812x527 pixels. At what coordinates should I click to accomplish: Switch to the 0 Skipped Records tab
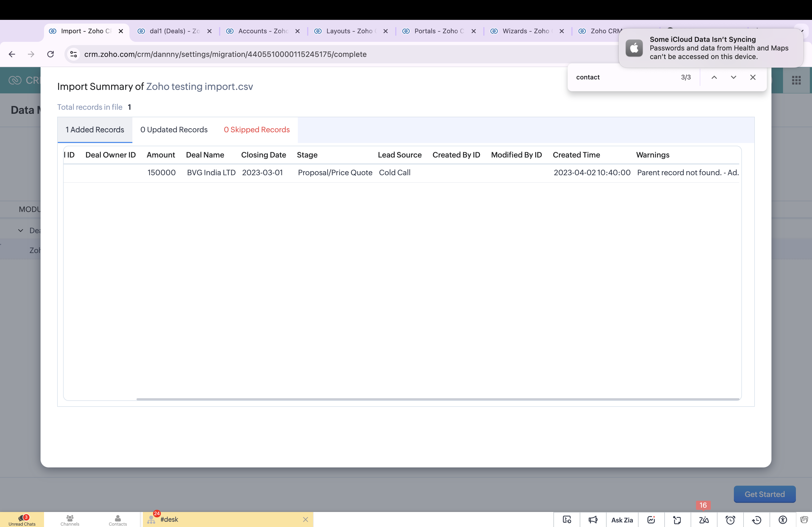(x=256, y=130)
